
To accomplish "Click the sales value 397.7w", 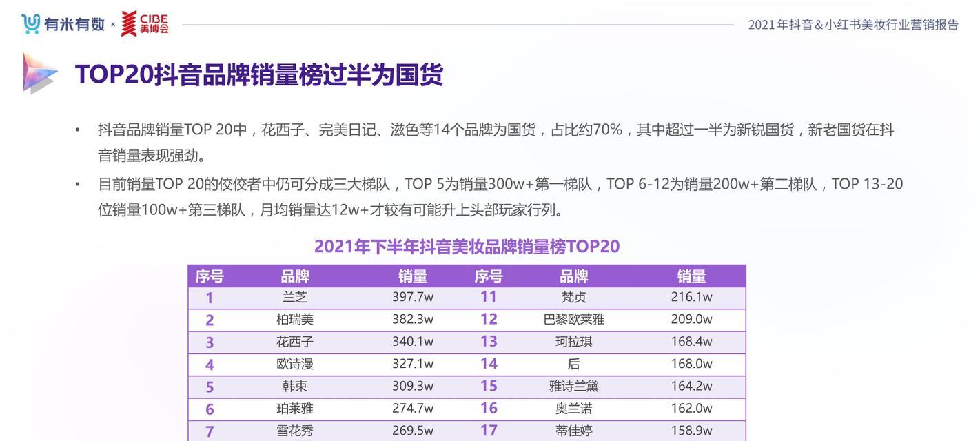I will pos(413,297).
